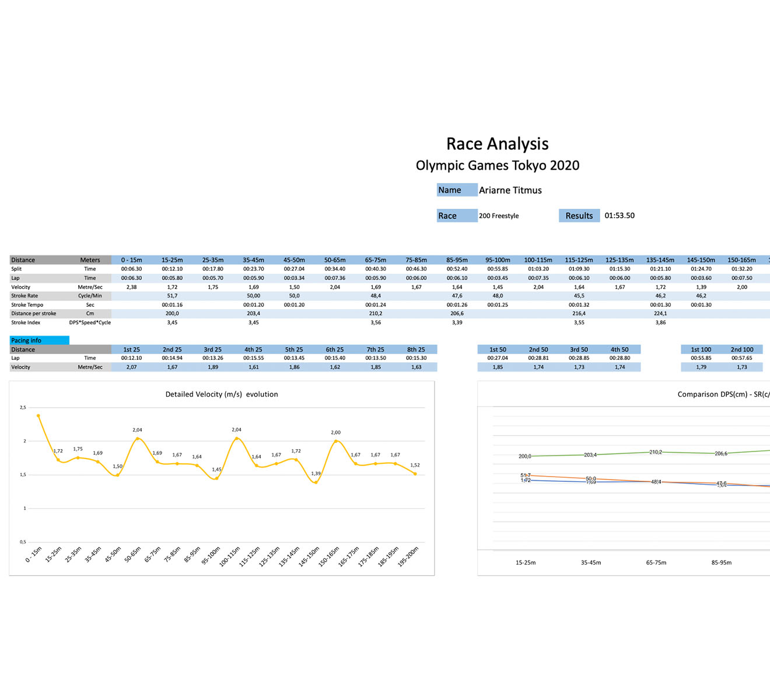Select the 210,2 label on the green line
The width and height of the screenshot is (770, 700).
pos(656,452)
